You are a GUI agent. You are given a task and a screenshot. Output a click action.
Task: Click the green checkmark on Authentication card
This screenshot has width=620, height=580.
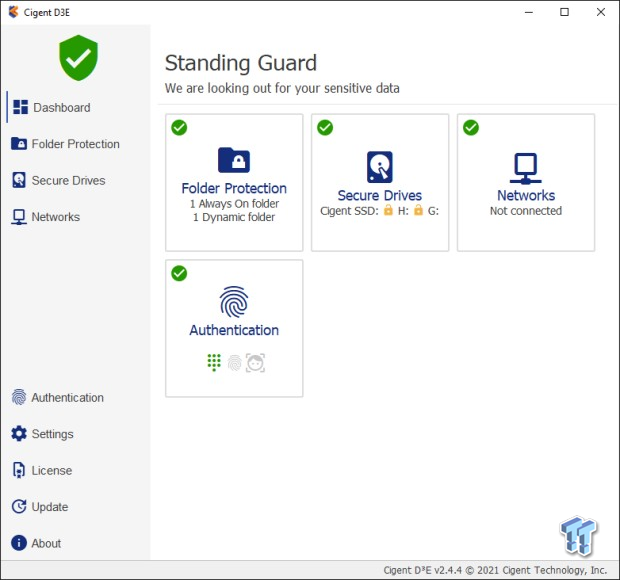point(179,274)
